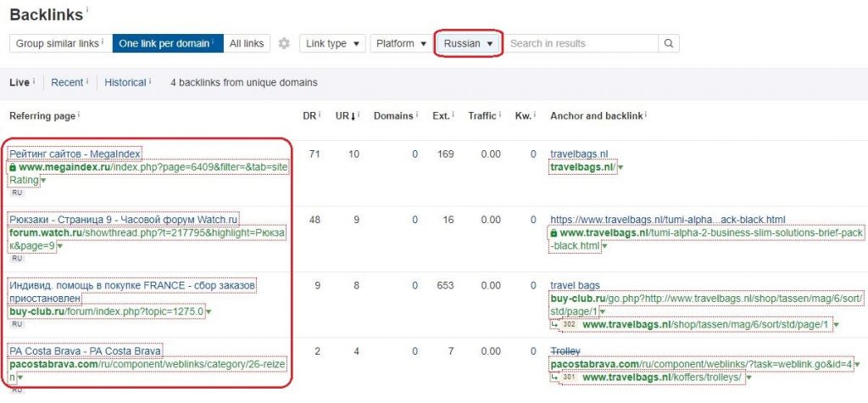Image resolution: width=868 pixels, height=403 pixels.
Task: Open the Russian language dropdown
Action: (468, 43)
